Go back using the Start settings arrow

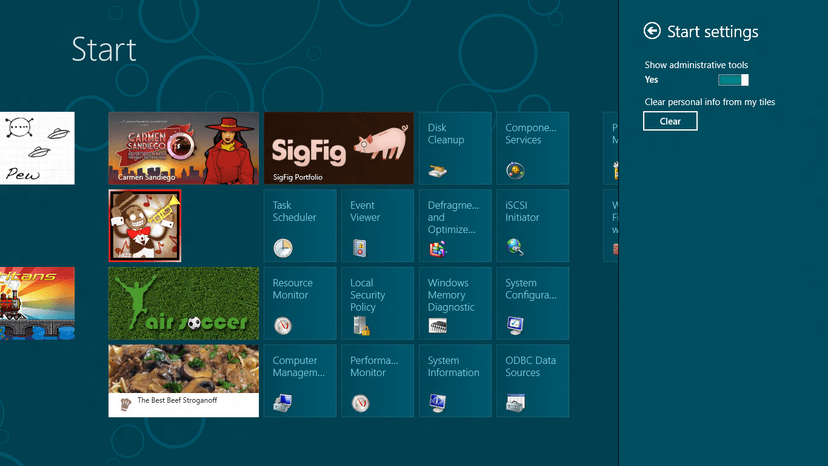click(652, 31)
